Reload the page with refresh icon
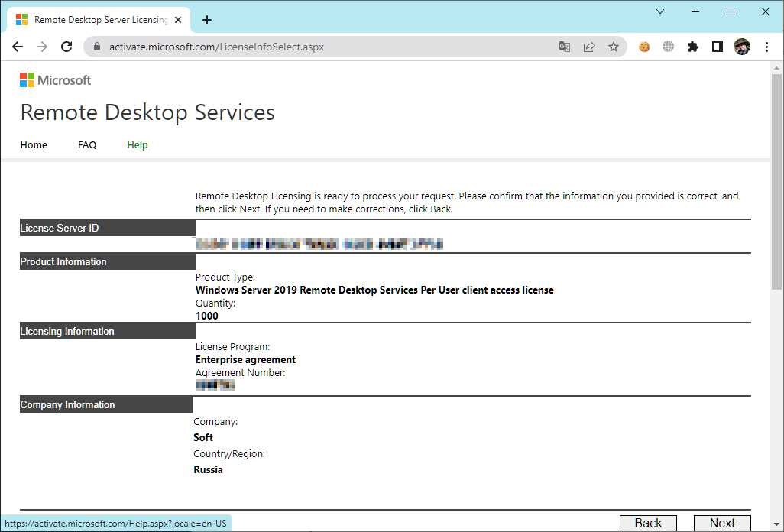The image size is (784, 532). [x=66, y=47]
